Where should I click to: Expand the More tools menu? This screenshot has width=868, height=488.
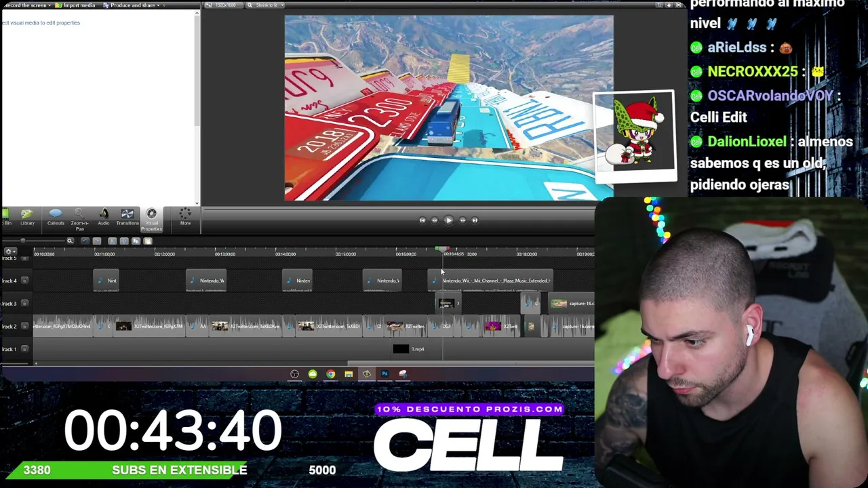[185, 218]
